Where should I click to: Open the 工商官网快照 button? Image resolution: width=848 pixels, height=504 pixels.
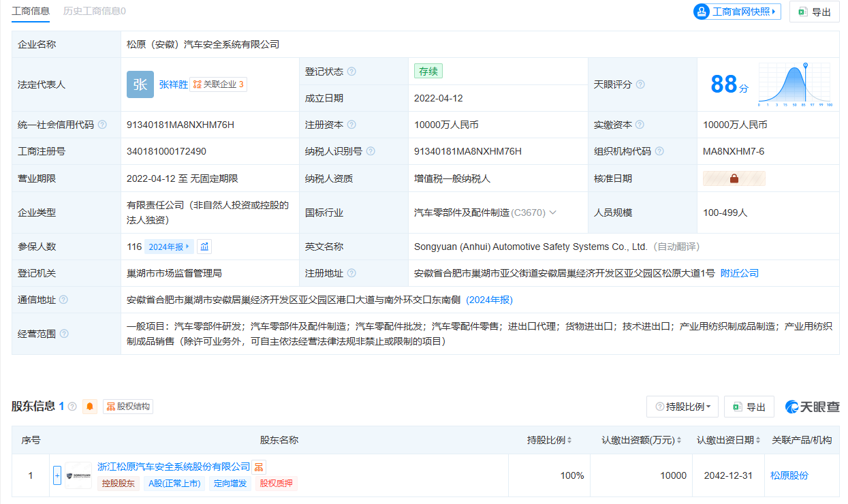[x=737, y=12]
